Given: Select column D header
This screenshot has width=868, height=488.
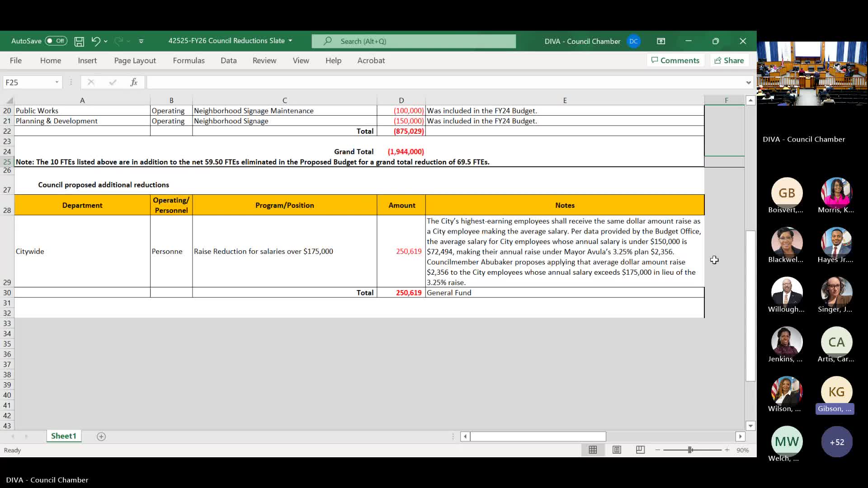Looking at the screenshot, I should 401,100.
